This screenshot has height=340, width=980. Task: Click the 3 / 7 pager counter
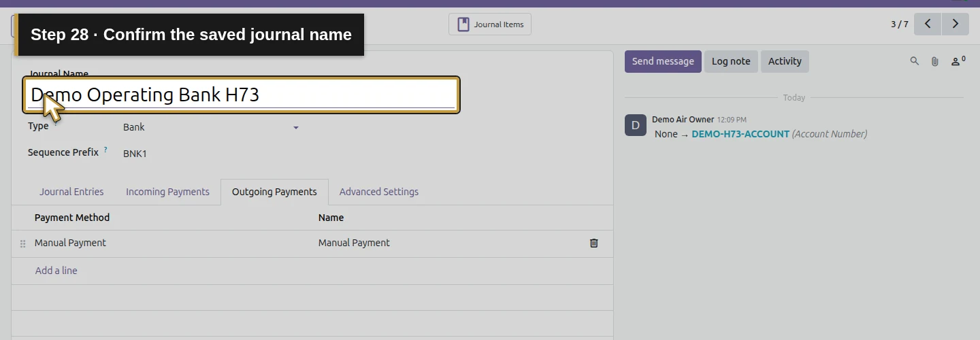coord(899,24)
